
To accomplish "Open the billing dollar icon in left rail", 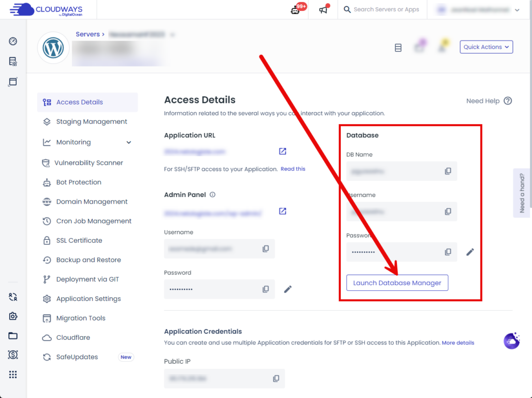I will click(x=13, y=354).
